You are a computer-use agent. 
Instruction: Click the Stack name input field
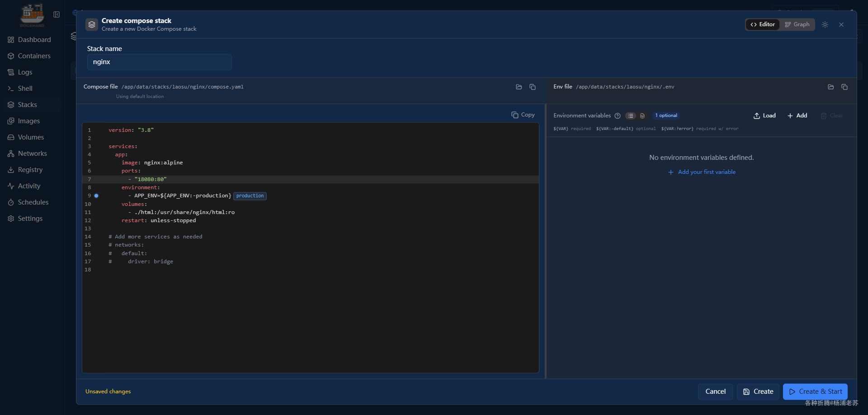tap(160, 62)
